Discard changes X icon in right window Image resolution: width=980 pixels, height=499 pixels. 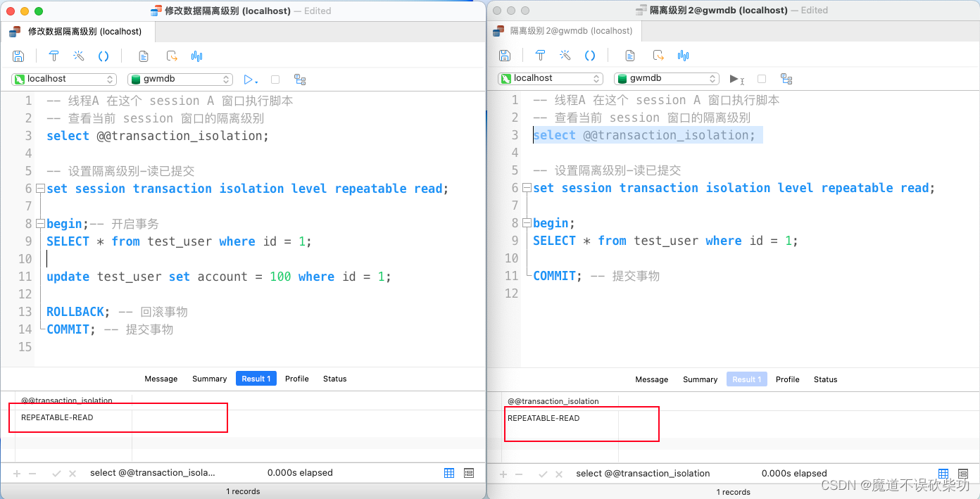click(558, 474)
